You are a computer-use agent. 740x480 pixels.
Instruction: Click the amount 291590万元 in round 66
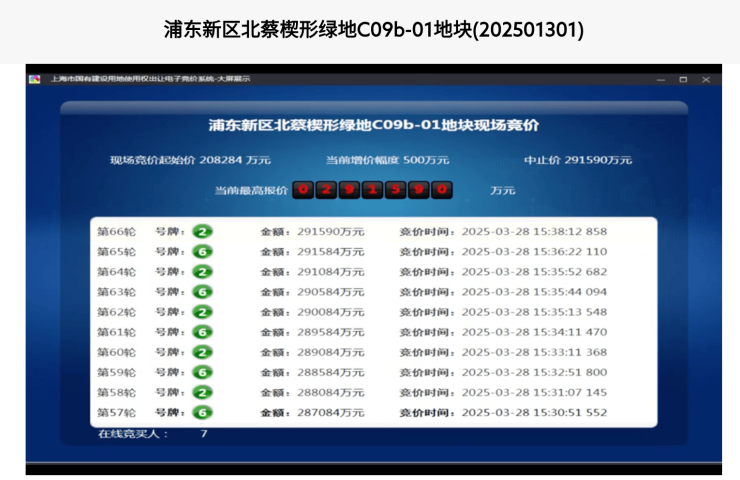pos(330,231)
